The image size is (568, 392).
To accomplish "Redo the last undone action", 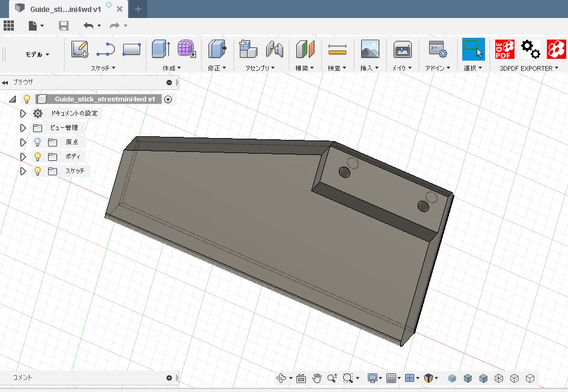I will coord(115,26).
